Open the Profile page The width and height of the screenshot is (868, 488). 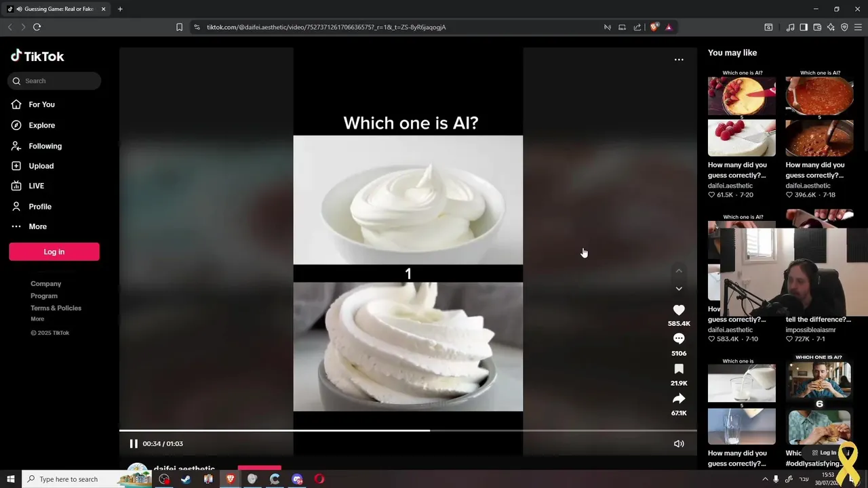tap(39, 207)
